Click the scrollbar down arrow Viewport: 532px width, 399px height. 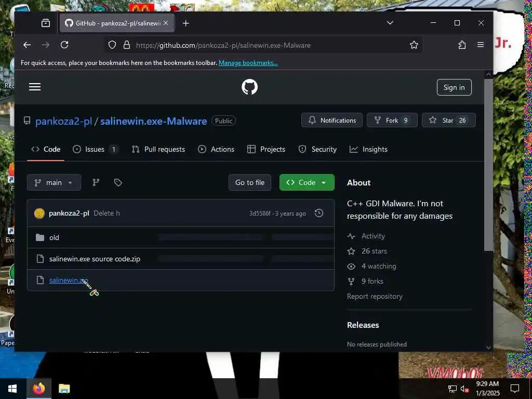(x=488, y=347)
